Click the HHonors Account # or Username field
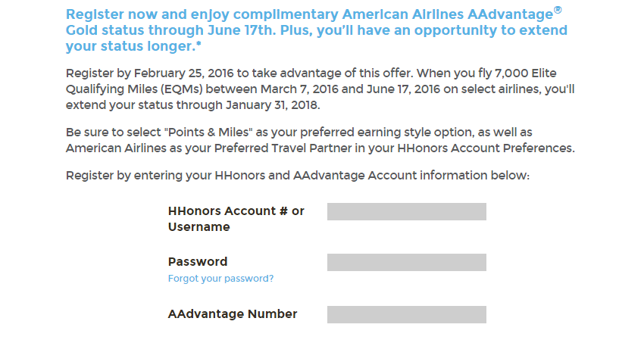644x340 pixels. (406, 211)
